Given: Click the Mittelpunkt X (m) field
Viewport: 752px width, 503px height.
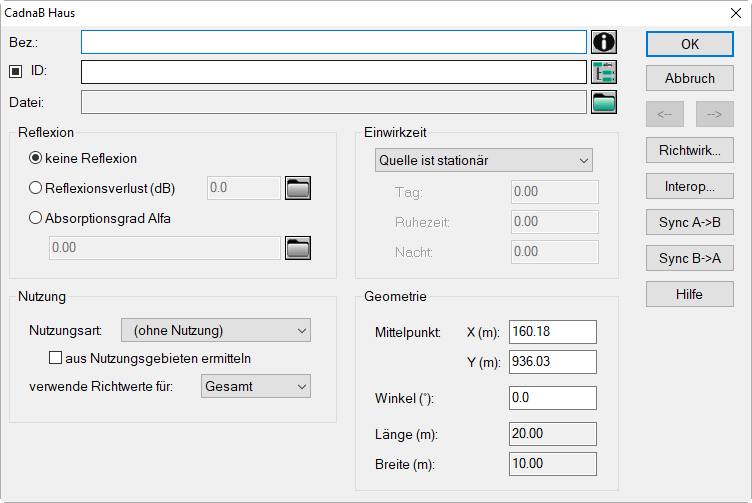Looking at the screenshot, I should coord(553,332).
